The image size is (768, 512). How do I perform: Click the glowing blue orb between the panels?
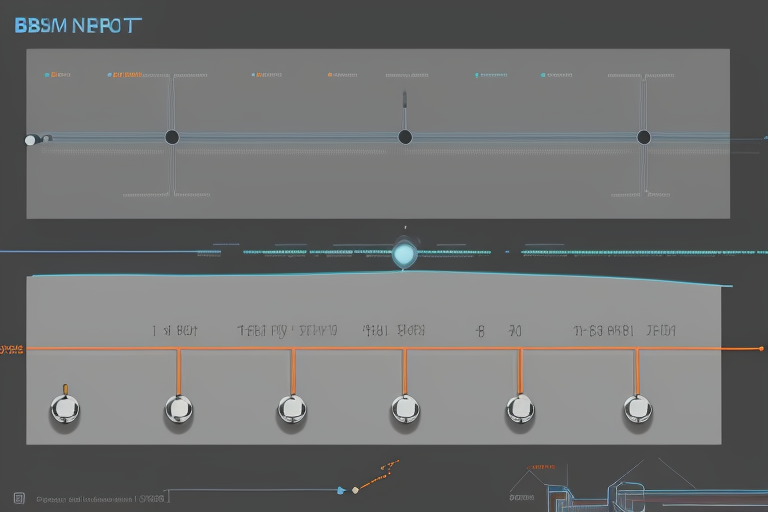coord(404,255)
